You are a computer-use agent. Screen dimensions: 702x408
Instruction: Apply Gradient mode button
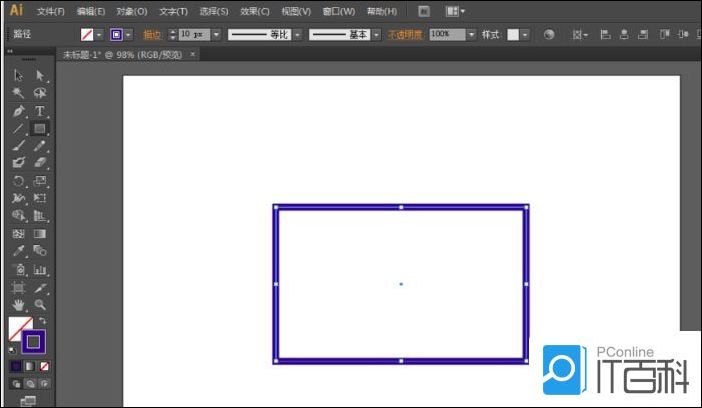(x=30, y=366)
